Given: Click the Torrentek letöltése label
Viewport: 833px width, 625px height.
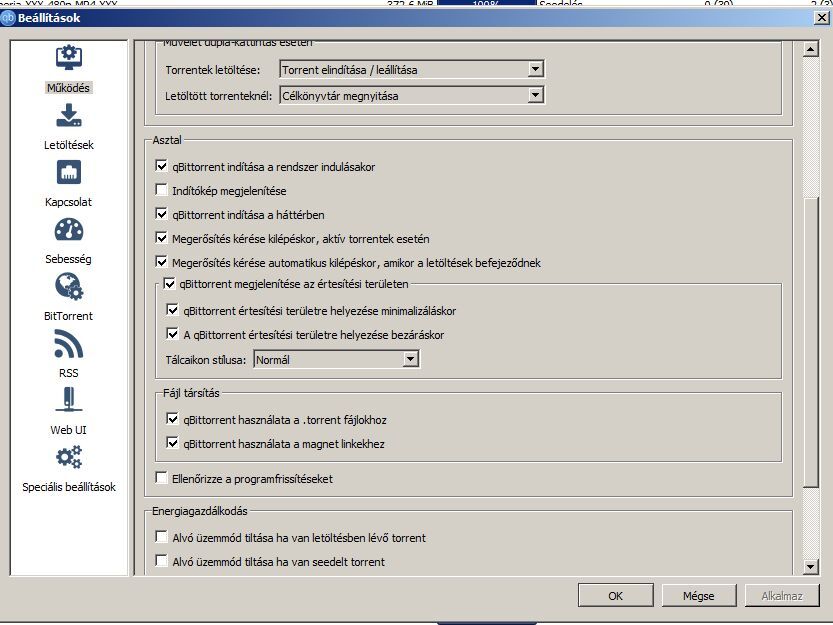Looking at the screenshot, I should coord(212,70).
